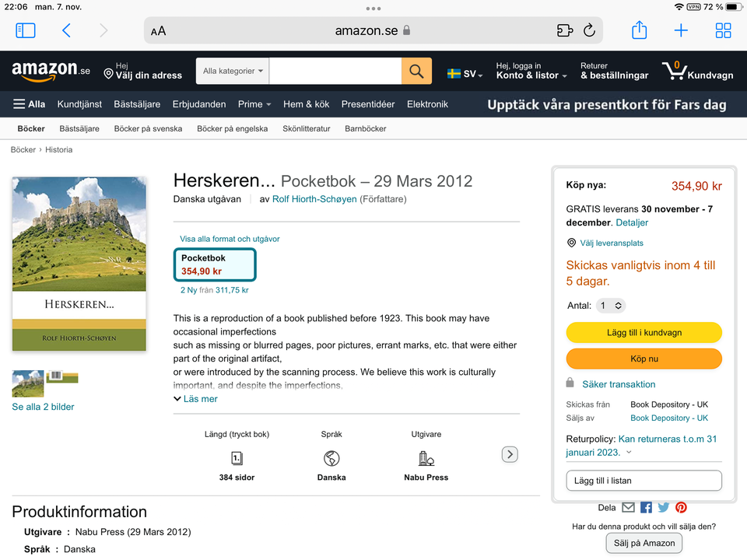The image size is (747, 560).
Task: Click inside the Amazon search field
Action: (x=335, y=71)
